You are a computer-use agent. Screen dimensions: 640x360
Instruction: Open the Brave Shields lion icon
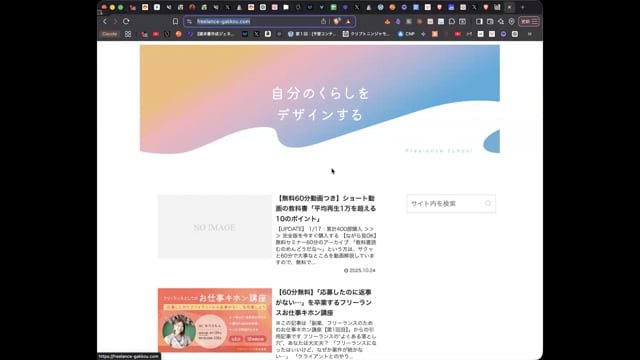click(337, 21)
